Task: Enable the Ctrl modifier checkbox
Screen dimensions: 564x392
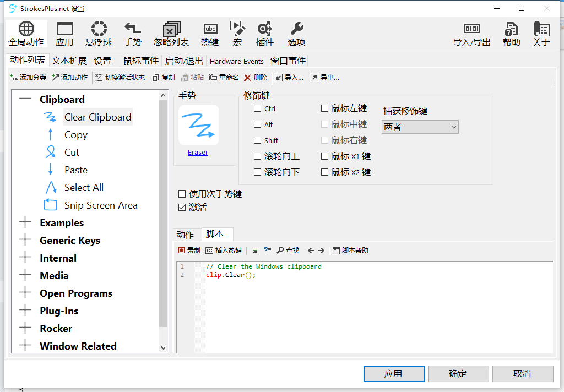Action: (x=257, y=108)
